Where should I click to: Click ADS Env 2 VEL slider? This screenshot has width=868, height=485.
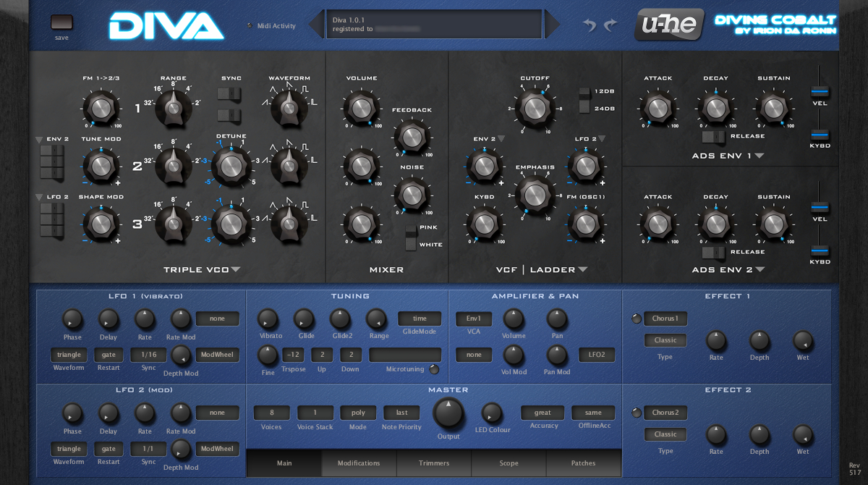(x=820, y=208)
